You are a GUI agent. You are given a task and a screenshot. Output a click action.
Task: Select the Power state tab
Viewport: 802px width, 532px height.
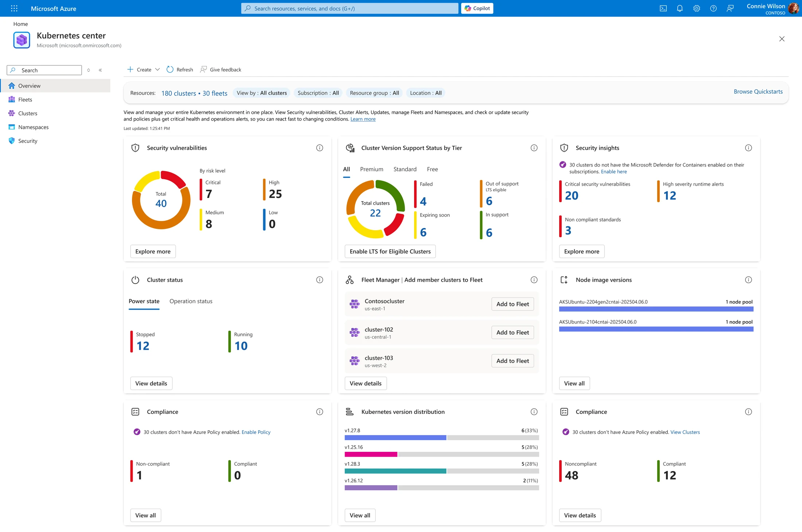pos(144,301)
